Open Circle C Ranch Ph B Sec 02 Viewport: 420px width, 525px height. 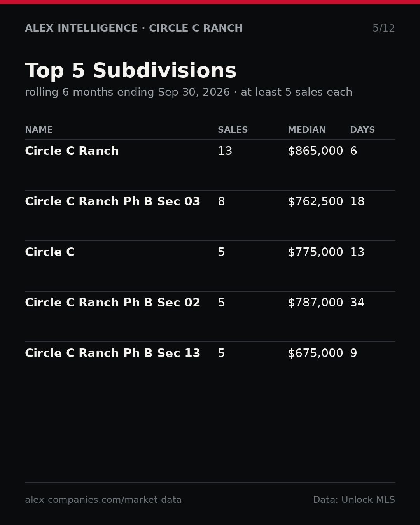pos(210,317)
